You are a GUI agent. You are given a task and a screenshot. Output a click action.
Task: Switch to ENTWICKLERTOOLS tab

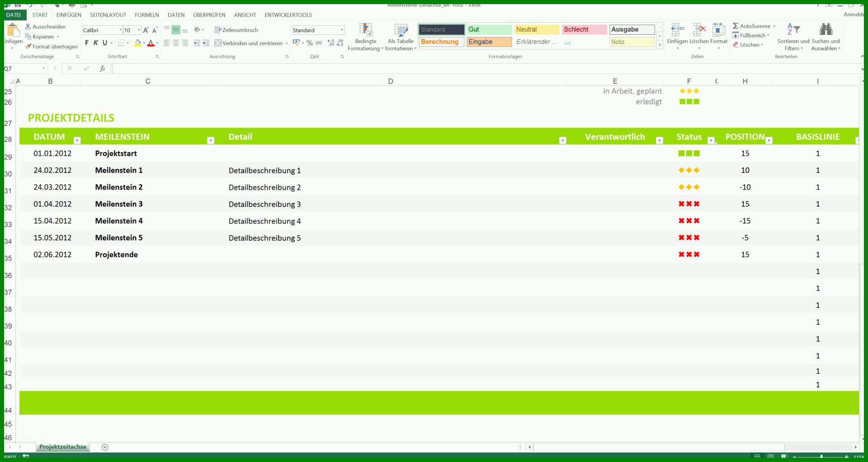click(x=288, y=15)
